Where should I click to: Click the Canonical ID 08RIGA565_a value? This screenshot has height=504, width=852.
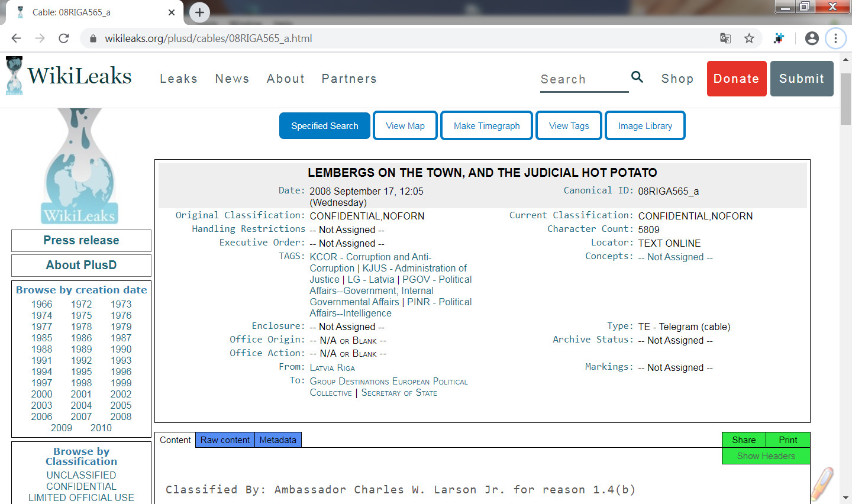tap(669, 191)
